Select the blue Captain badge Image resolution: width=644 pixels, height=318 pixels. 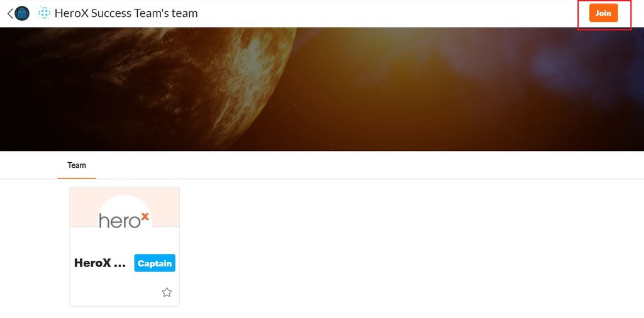point(155,263)
